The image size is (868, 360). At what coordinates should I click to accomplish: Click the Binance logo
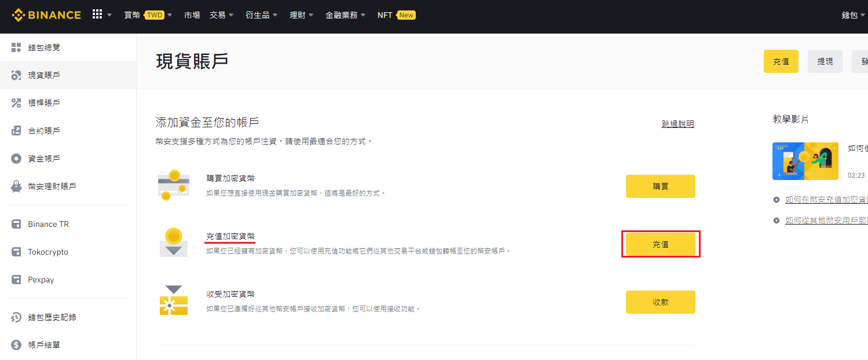[x=46, y=14]
